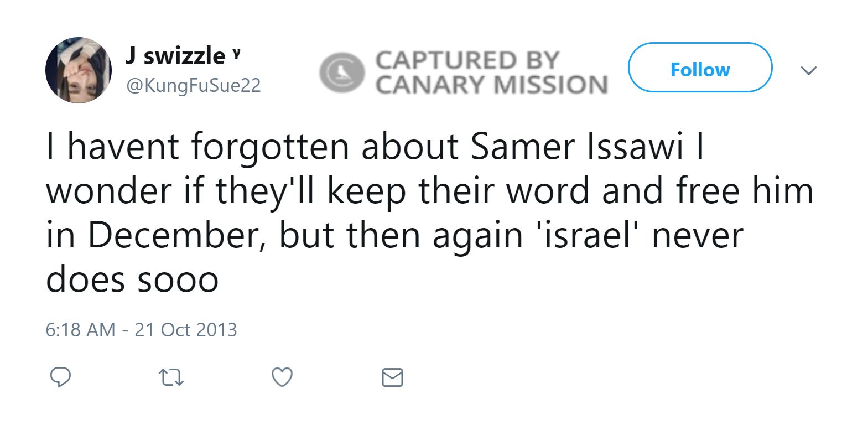Click the word "forgotten" in the tweet
The image size is (868, 430).
[271, 147]
